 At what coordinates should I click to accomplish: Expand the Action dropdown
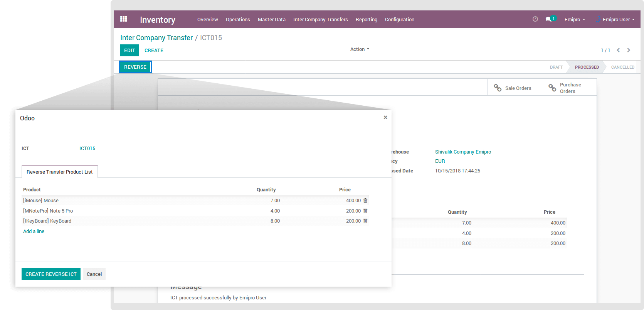(x=359, y=49)
